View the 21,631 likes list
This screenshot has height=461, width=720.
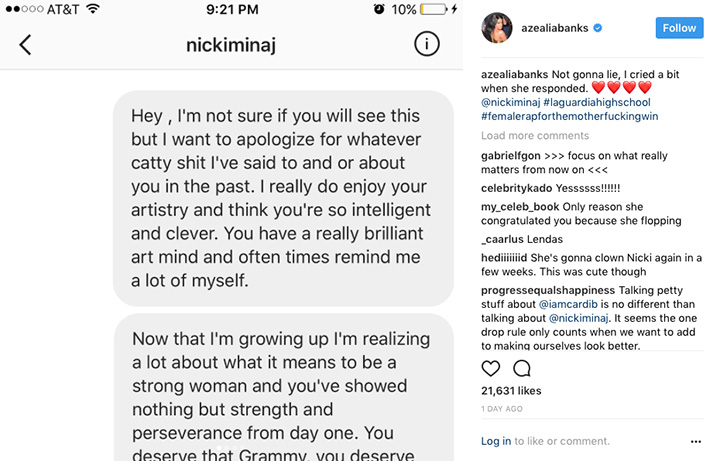(511, 391)
